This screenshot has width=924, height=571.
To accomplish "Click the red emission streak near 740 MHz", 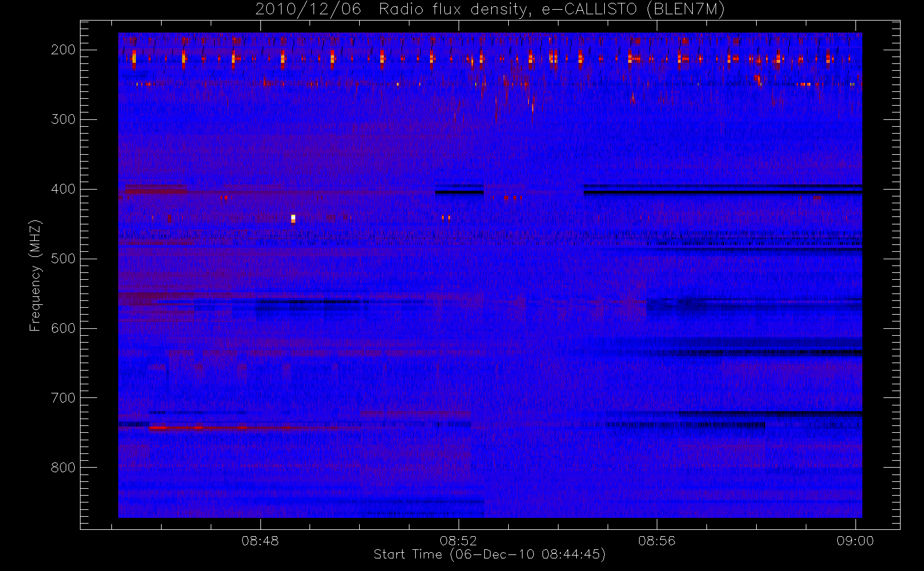I will [197, 427].
